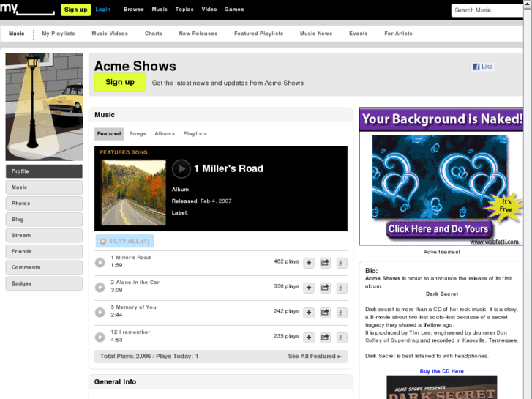The height and width of the screenshot is (399, 532).
Task: Open the Events section
Action: coord(359,34)
